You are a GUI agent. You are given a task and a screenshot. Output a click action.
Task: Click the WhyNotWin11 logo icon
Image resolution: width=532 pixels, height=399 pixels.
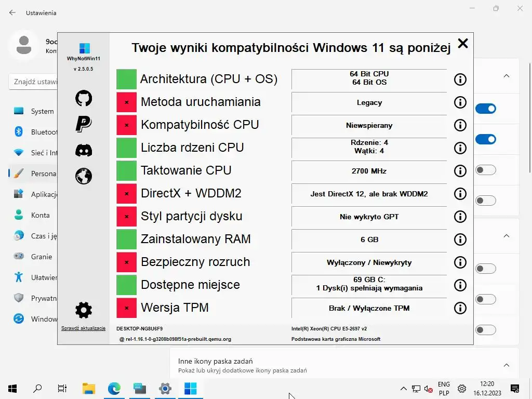coord(85,48)
